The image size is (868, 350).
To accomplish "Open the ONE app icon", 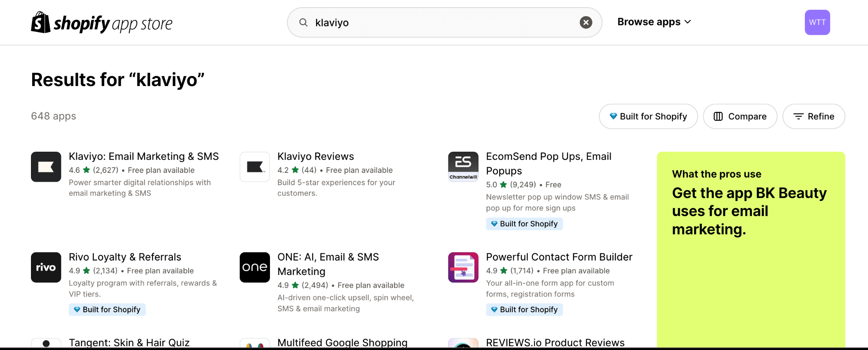I will coord(255,267).
